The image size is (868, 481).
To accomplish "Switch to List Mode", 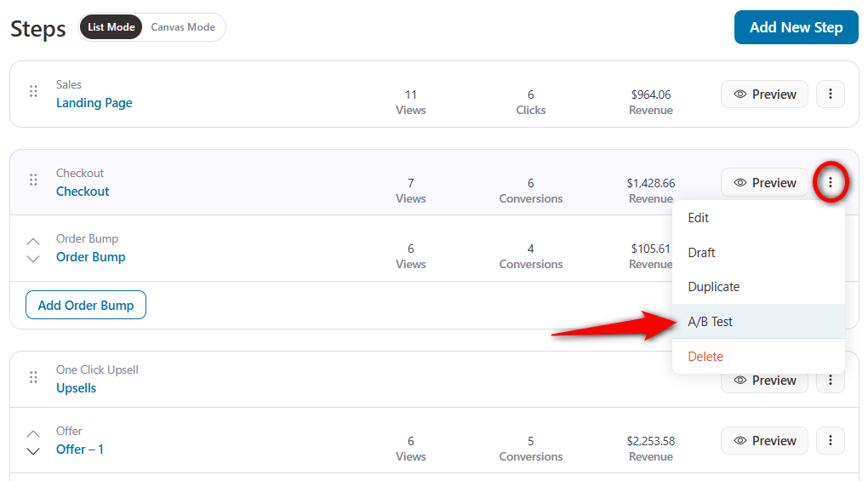I will click(x=111, y=27).
